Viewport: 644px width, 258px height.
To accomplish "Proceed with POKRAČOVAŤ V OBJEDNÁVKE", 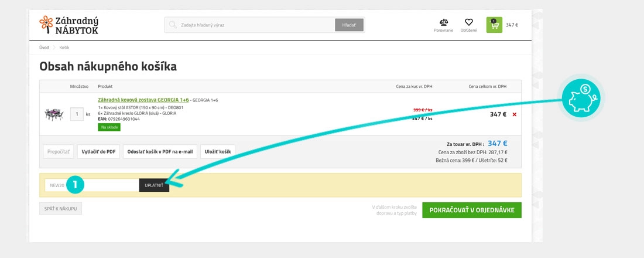I will (x=471, y=210).
